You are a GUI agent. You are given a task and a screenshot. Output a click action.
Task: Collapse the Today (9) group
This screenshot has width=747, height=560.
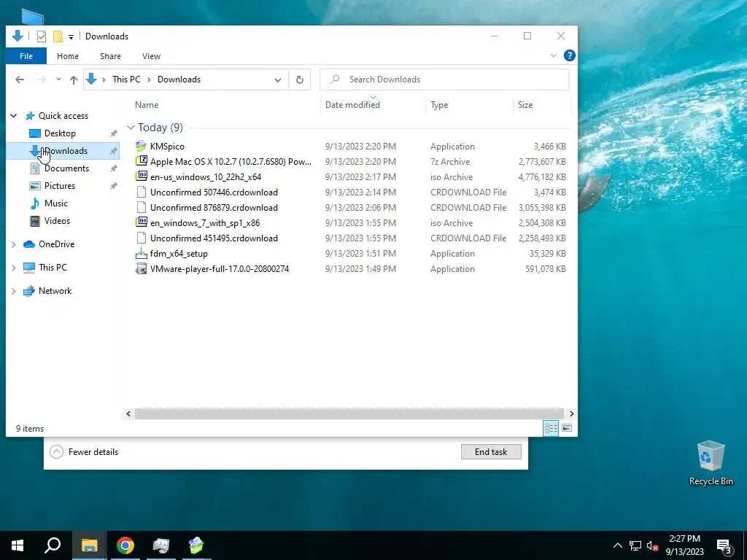(131, 127)
